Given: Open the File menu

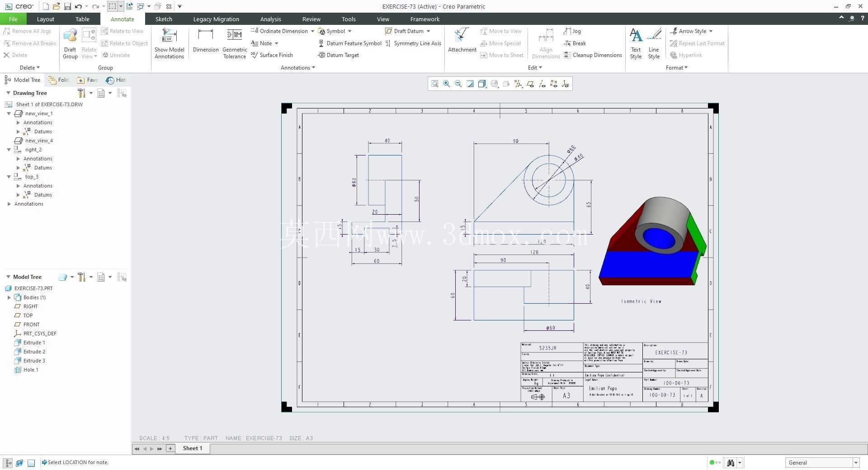Looking at the screenshot, I should (x=13, y=19).
